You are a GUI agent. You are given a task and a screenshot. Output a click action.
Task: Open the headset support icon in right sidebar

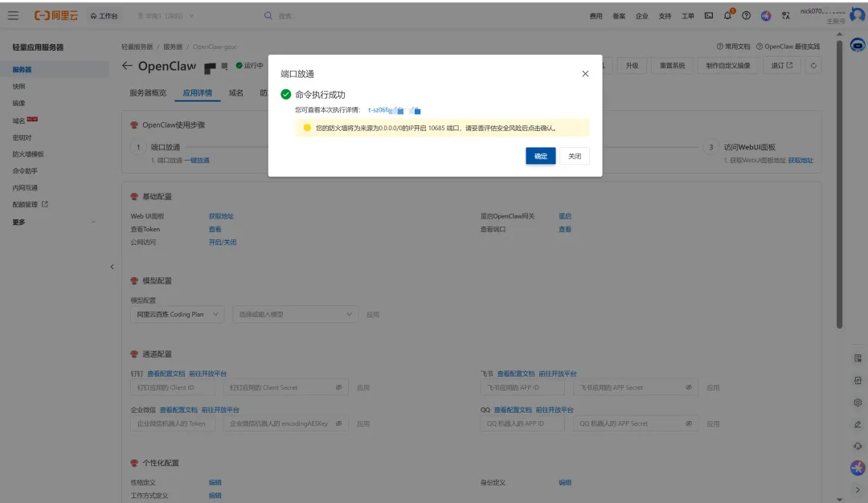(858, 446)
